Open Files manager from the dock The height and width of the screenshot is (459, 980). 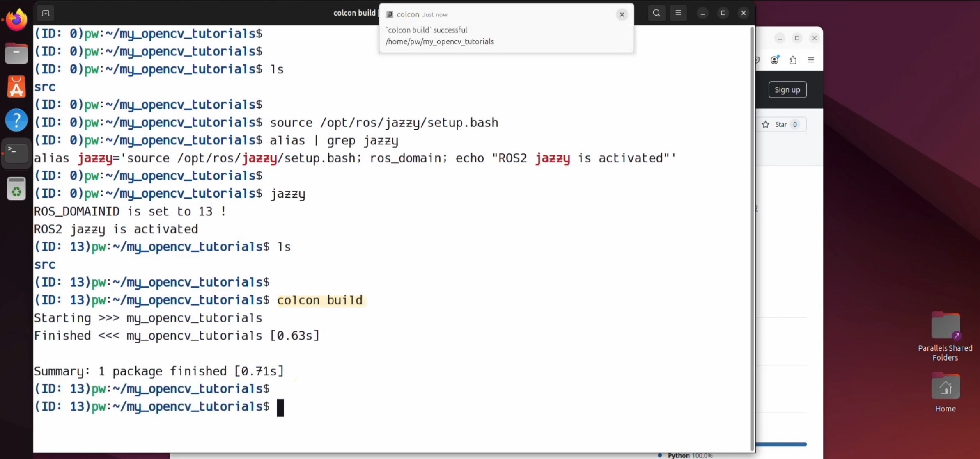[x=16, y=53]
